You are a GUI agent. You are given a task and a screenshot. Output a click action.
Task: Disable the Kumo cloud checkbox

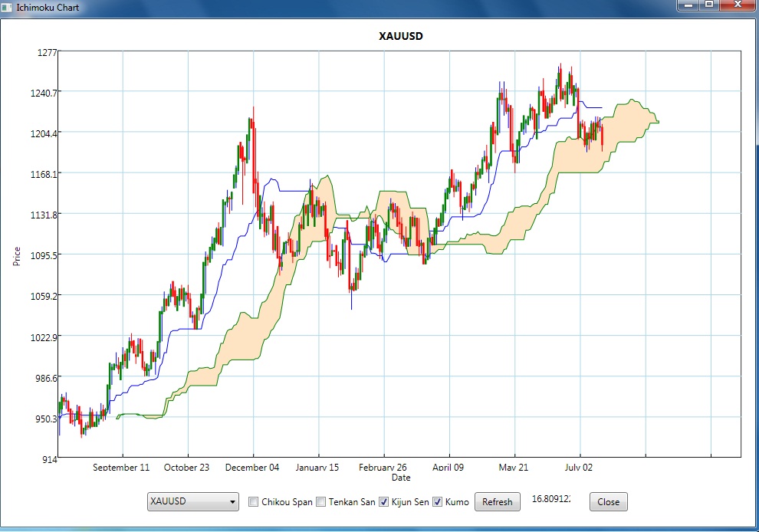[x=438, y=502]
